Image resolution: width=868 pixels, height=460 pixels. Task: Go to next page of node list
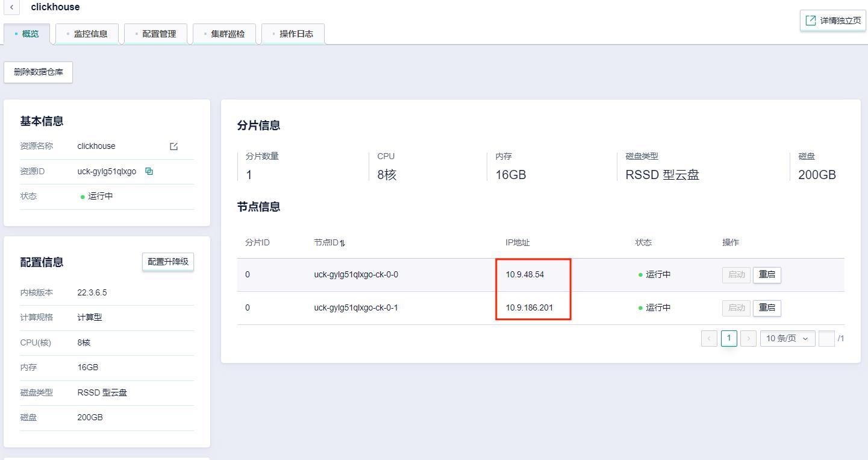[x=748, y=339]
